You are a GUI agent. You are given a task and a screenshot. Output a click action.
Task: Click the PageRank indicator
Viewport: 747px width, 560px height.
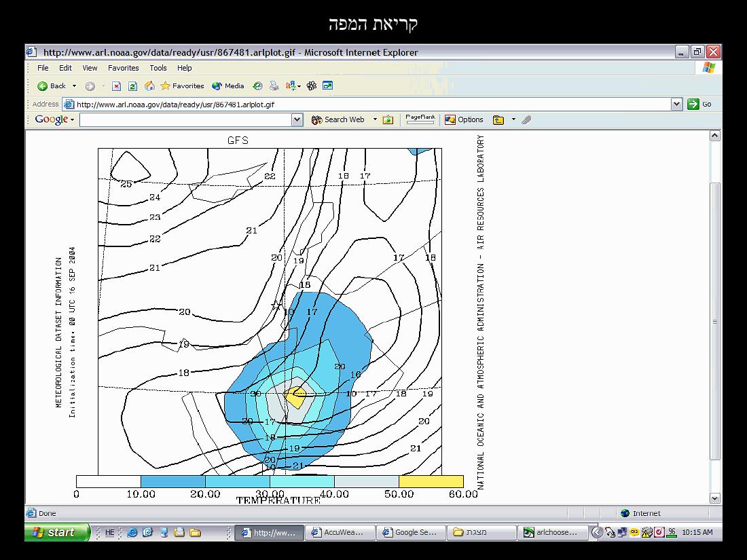coord(420,119)
